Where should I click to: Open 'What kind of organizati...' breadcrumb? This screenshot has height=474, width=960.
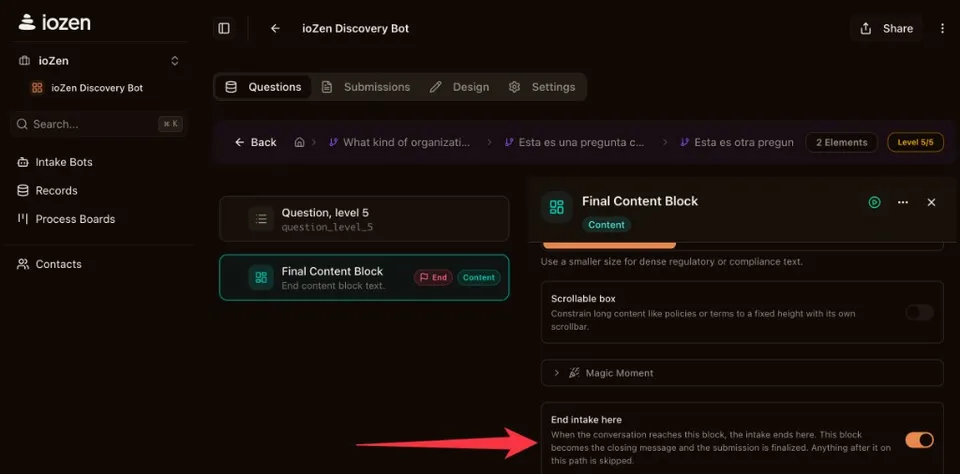[x=400, y=142]
